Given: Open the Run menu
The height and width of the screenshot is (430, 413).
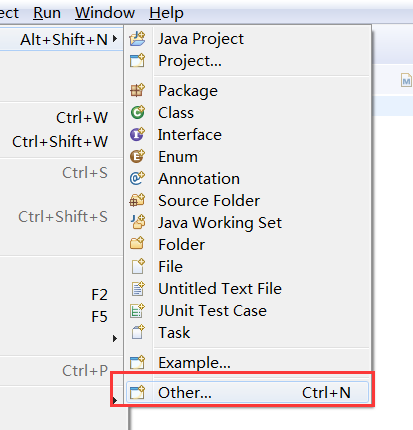Looking at the screenshot, I should click(47, 13).
